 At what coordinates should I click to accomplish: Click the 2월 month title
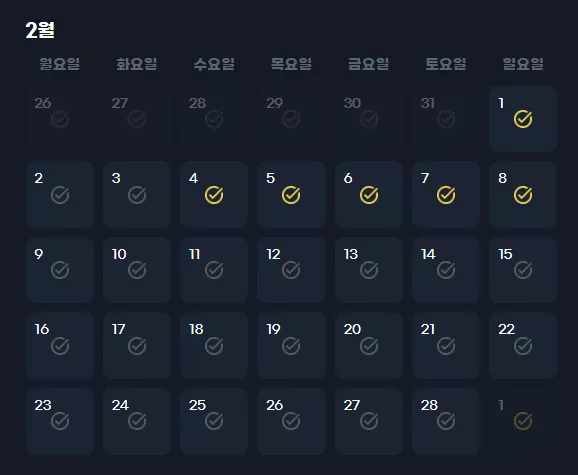click(40, 30)
